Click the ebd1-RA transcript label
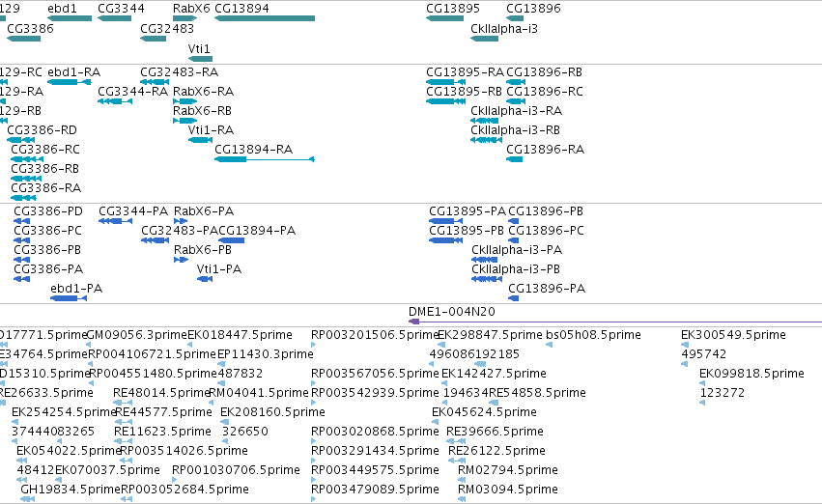The width and height of the screenshot is (822, 504). coord(74,71)
